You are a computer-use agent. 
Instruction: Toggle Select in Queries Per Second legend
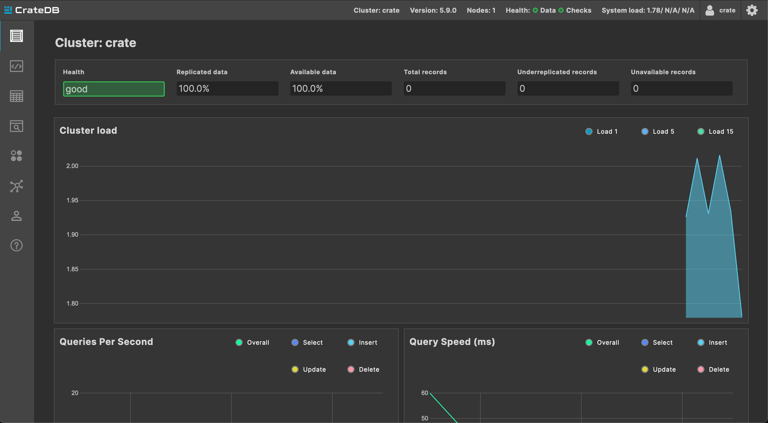(307, 342)
